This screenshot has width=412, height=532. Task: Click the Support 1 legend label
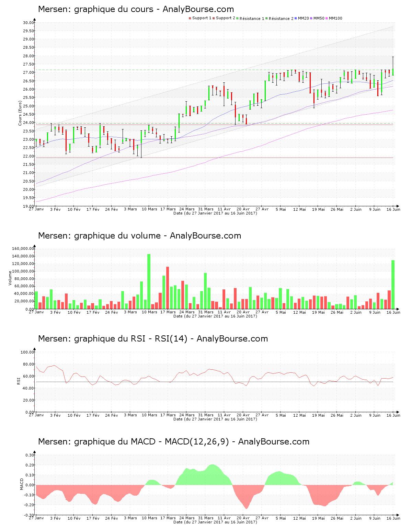(x=202, y=18)
